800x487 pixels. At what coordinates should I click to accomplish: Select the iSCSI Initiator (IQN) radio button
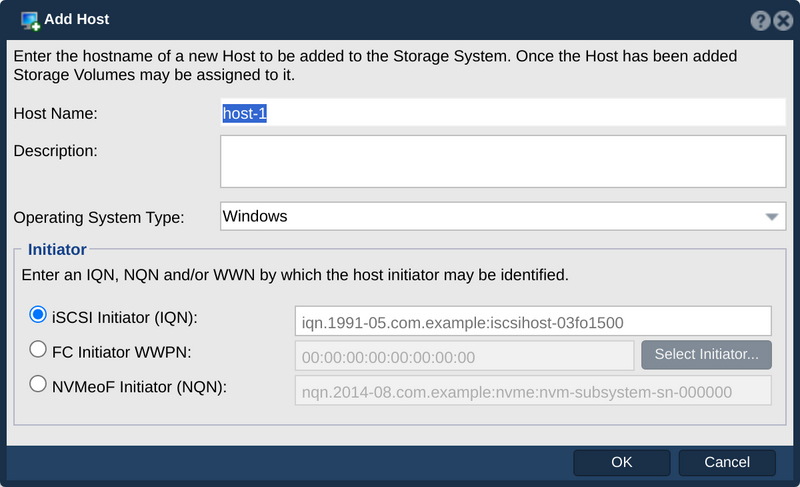click(38, 315)
